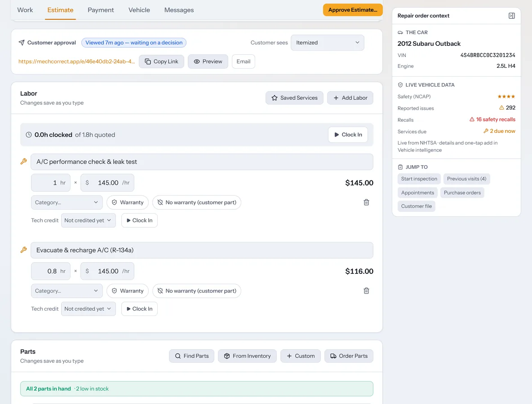Open Saved Services list

click(294, 98)
